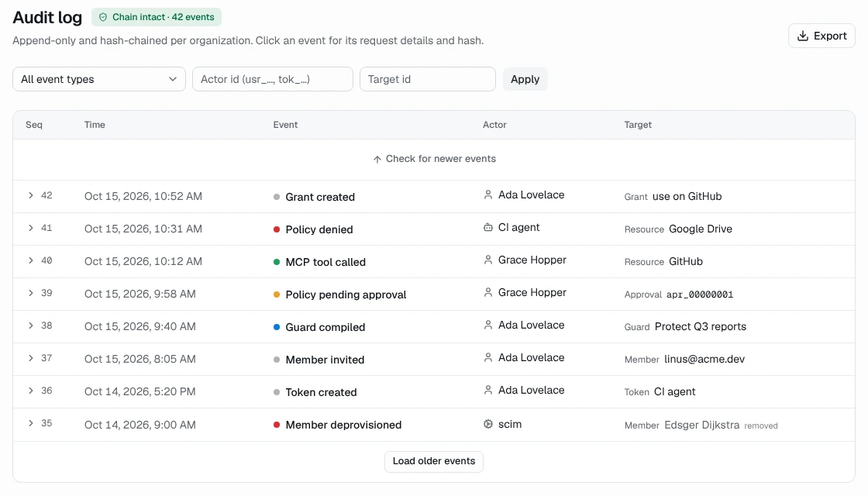The image size is (868, 496).
Task: Click target apr_00000001
Action: coord(700,294)
